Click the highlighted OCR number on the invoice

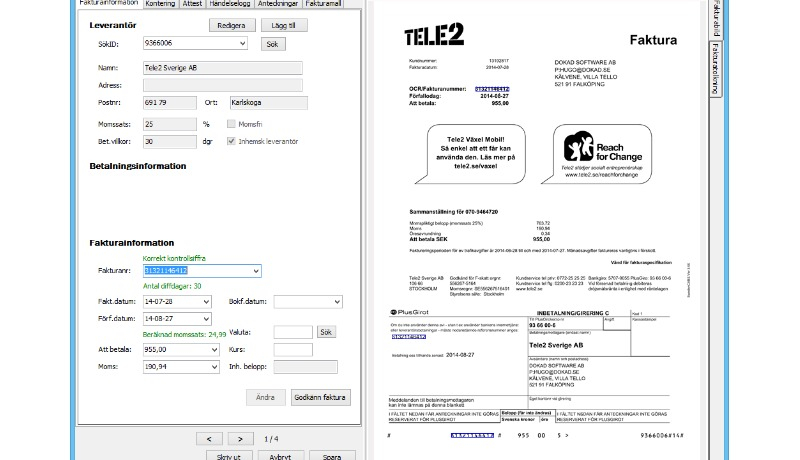492,89
